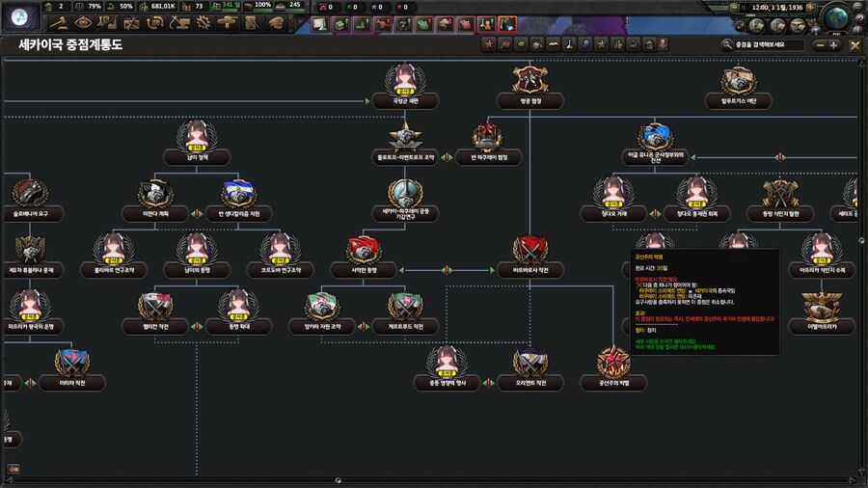
Task: Select the 바르바로사 작전 focus icon
Action: [x=529, y=250]
